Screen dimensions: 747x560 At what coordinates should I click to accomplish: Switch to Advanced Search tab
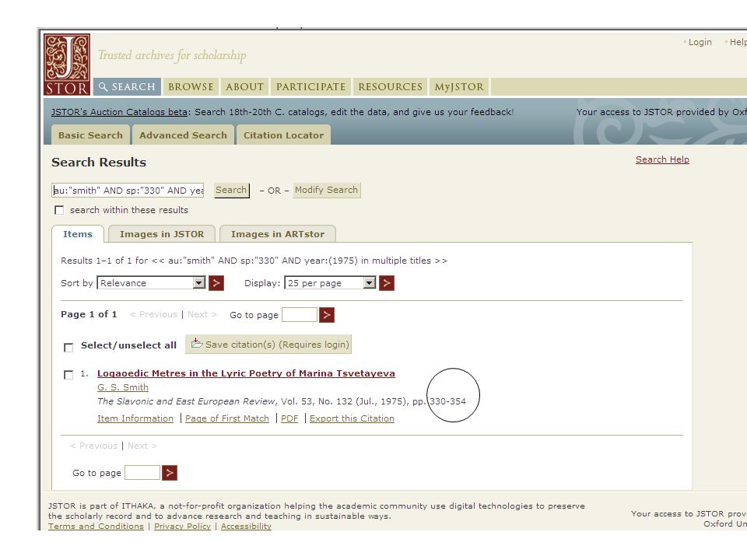(x=183, y=135)
